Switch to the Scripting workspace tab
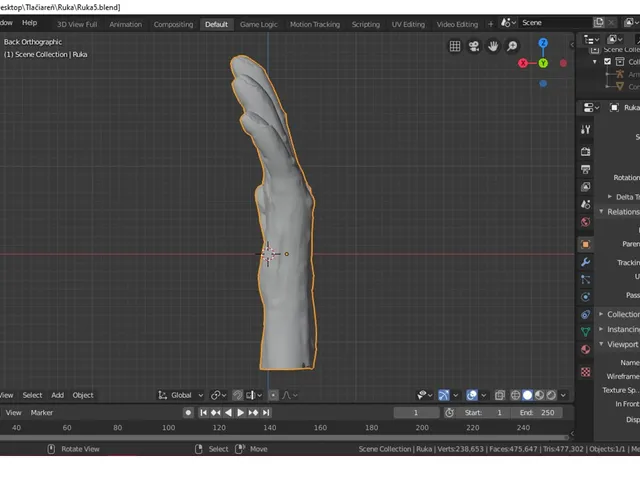 click(x=366, y=24)
